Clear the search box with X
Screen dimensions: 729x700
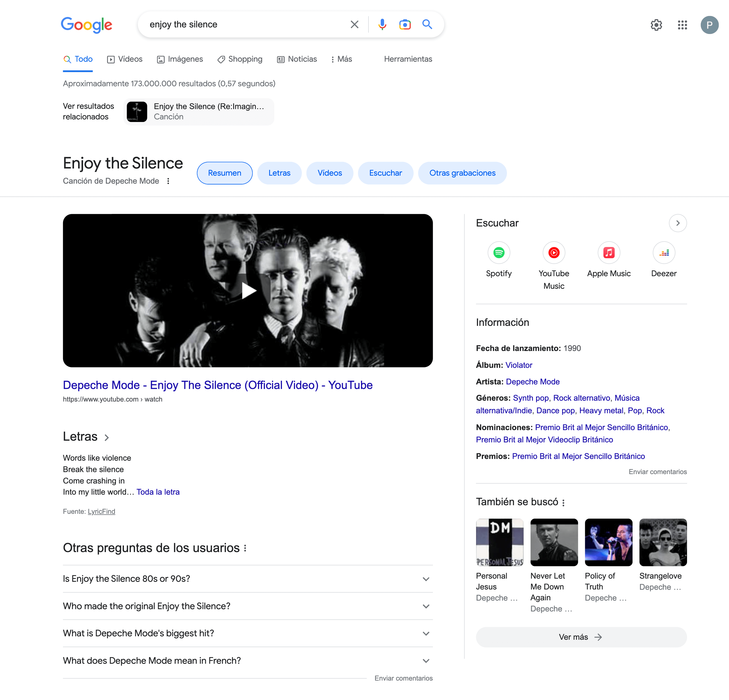click(x=355, y=25)
